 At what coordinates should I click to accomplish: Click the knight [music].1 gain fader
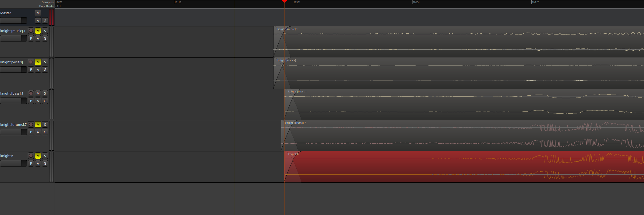pos(13,38)
